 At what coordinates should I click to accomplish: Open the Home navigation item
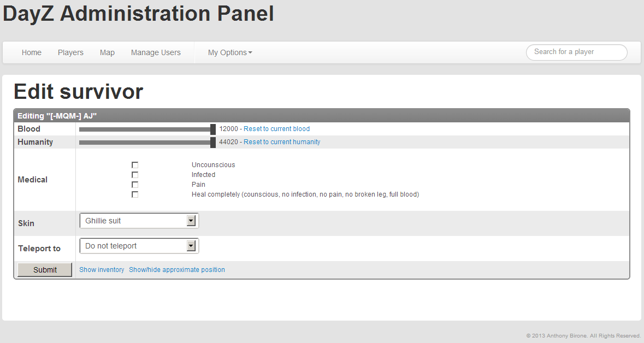click(32, 52)
